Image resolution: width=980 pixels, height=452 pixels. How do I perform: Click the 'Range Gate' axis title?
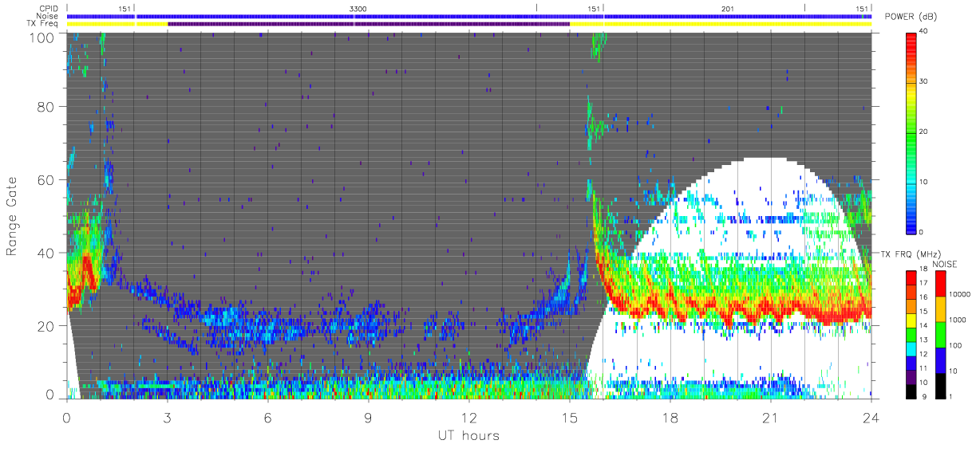tap(12, 214)
